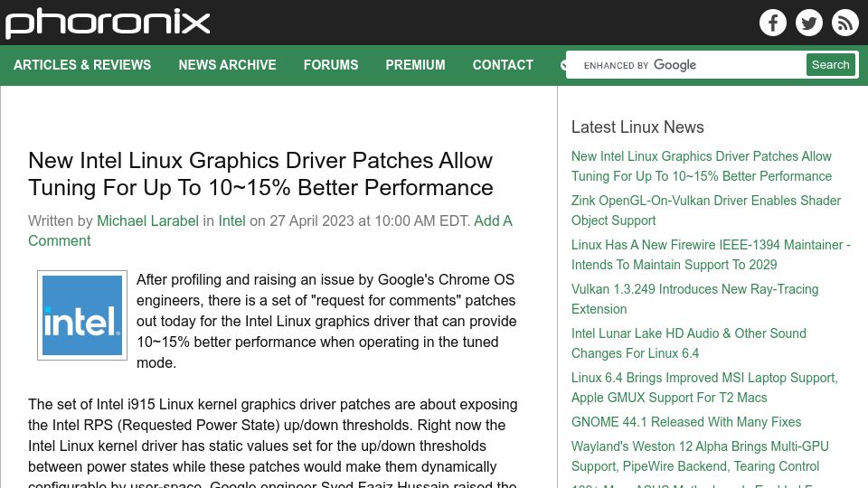Click the Google search input field
868x488 pixels.
686,65
